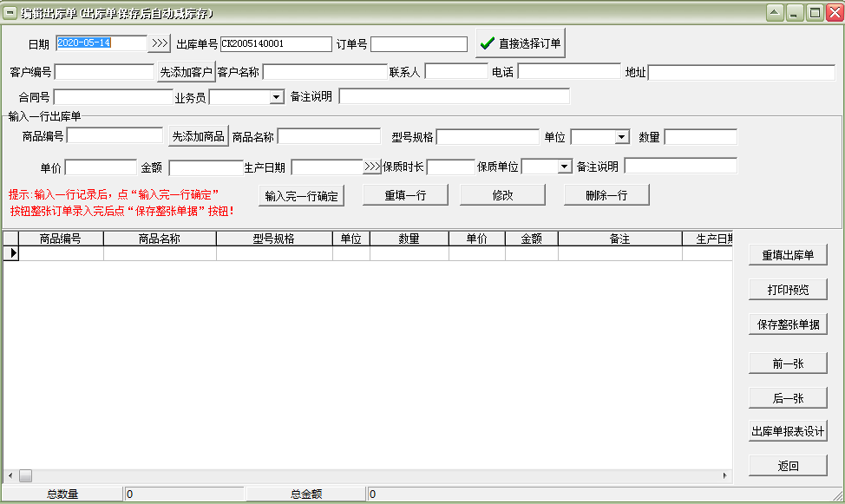Click the 金额 input field
The image size is (845, 504).
pyautogui.click(x=206, y=167)
